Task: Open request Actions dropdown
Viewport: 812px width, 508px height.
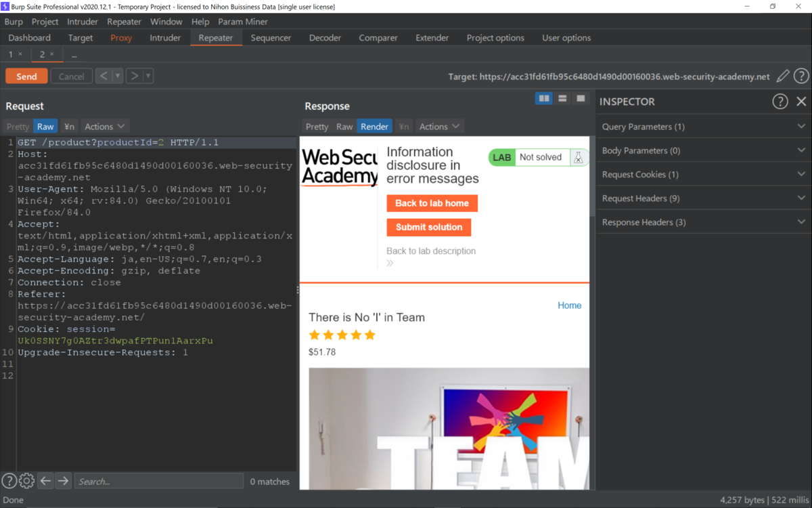Action: pos(105,127)
